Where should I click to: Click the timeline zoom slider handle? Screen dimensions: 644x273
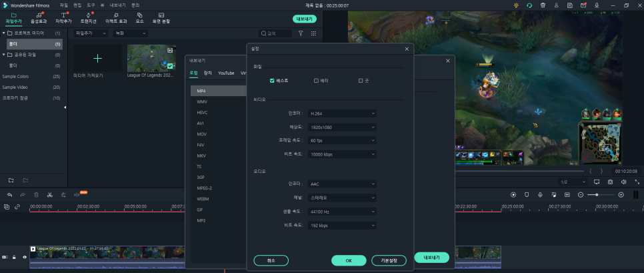[x=597, y=194]
